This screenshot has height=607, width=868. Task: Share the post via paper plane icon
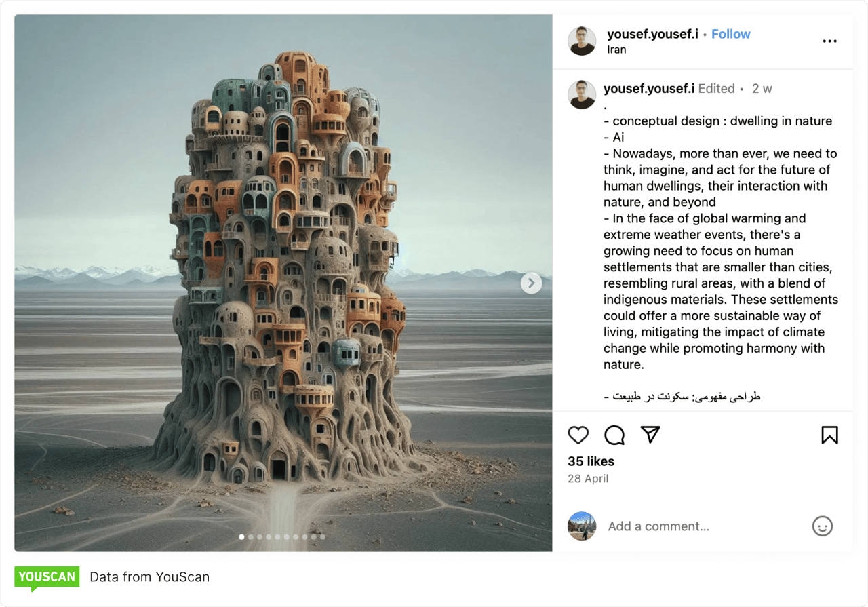click(650, 434)
